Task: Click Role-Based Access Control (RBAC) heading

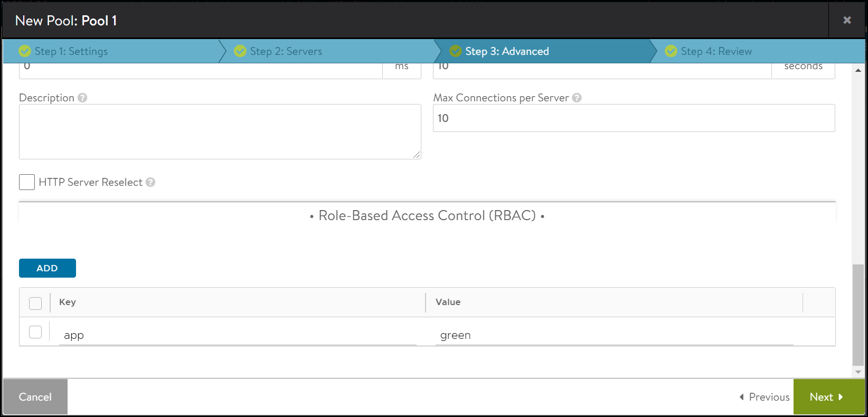Action: tap(427, 215)
